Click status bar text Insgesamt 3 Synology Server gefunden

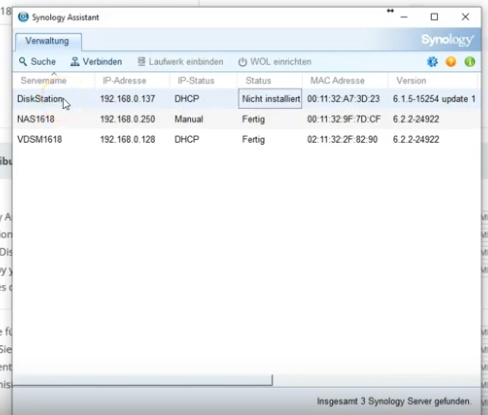coord(394,401)
